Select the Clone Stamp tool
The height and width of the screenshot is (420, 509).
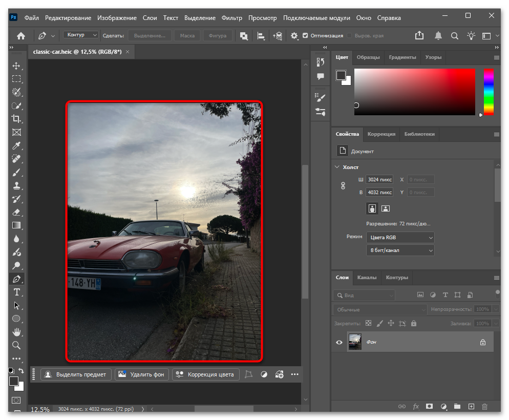click(x=17, y=185)
